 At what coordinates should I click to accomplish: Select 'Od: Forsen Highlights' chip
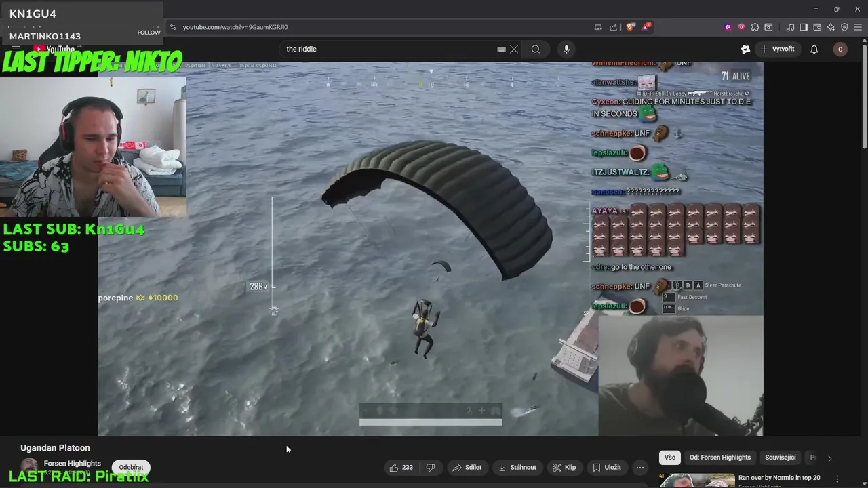point(720,457)
